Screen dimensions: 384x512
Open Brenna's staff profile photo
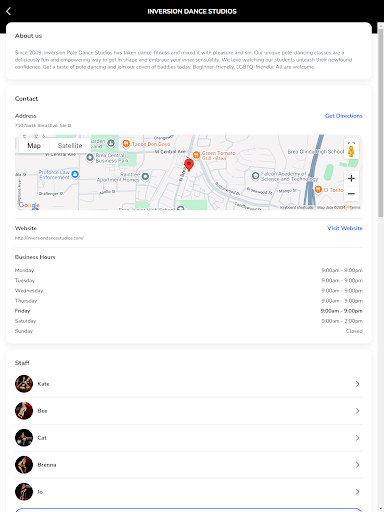pos(24,465)
